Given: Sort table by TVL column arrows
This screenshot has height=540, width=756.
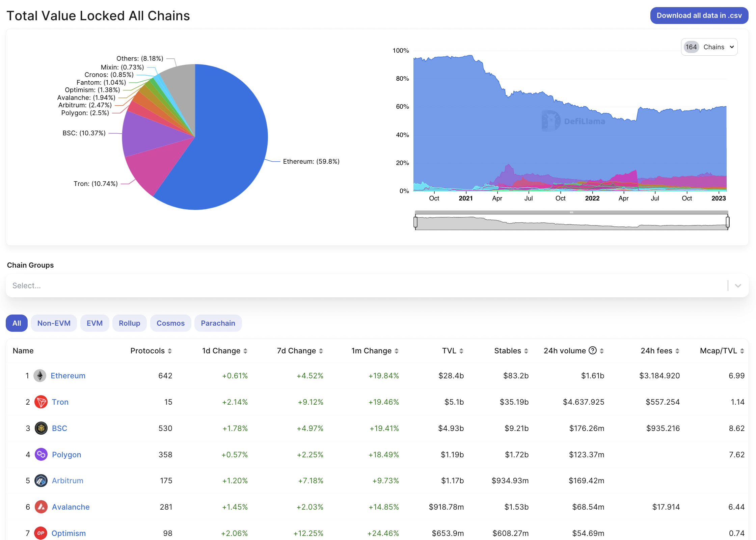Looking at the screenshot, I should (x=461, y=351).
